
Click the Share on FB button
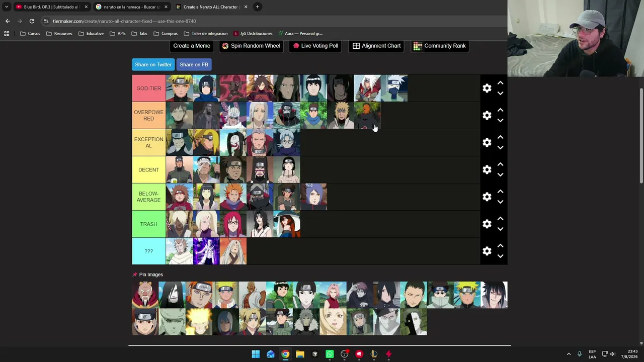tap(194, 65)
